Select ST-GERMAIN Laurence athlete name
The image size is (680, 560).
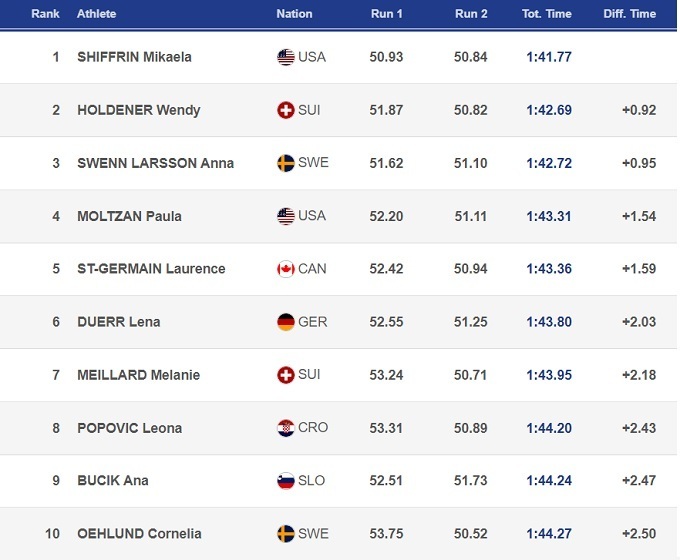(151, 269)
